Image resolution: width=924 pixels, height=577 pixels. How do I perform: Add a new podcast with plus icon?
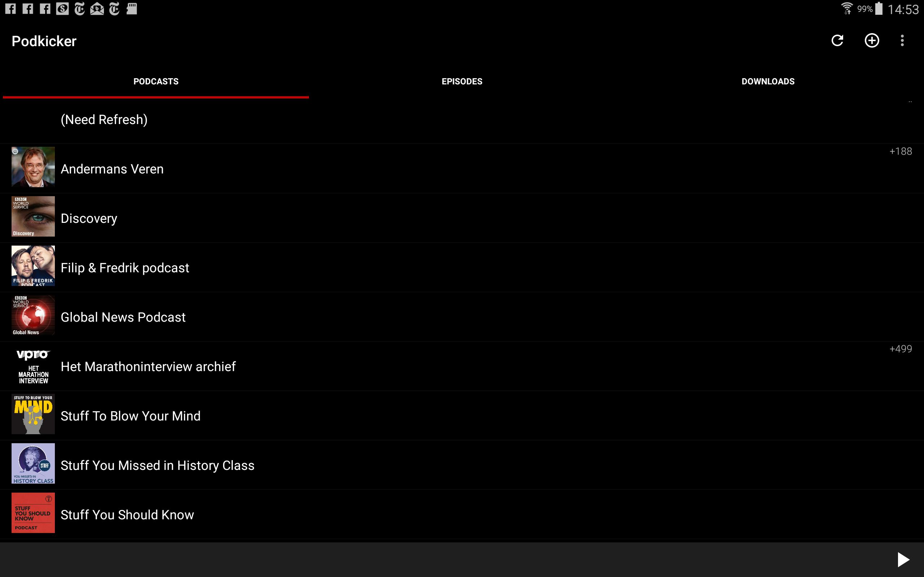[x=872, y=40]
